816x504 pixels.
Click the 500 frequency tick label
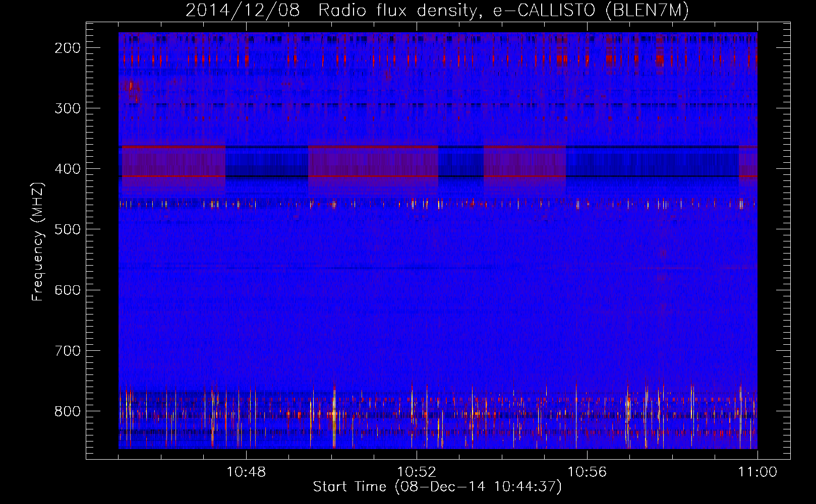click(x=67, y=229)
